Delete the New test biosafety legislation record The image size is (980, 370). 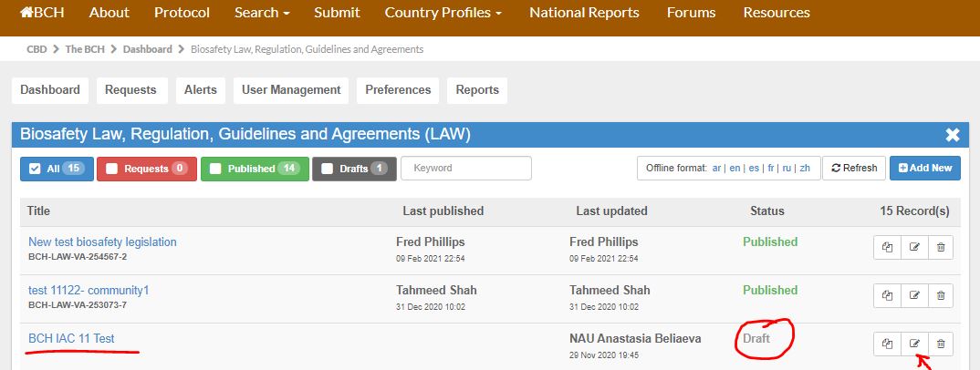(x=941, y=247)
